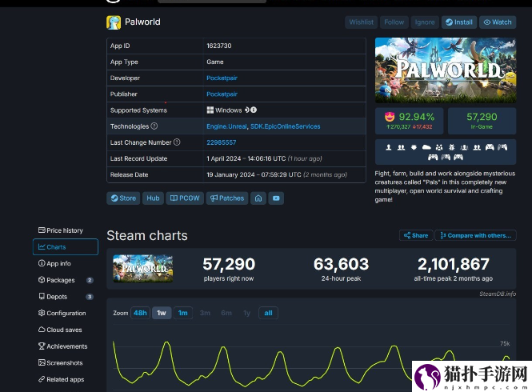Open Engine.Unreal technology link

coord(226,126)
